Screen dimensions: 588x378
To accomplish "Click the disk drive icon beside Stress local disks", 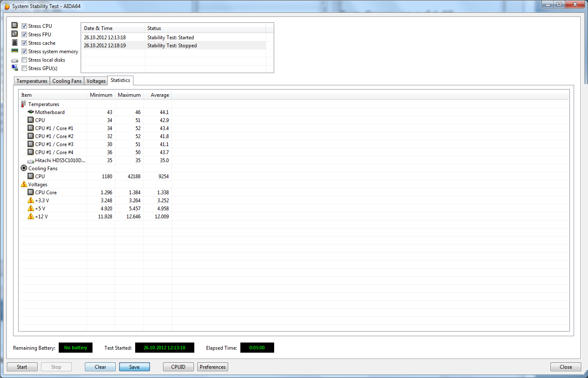I will 15,60.
